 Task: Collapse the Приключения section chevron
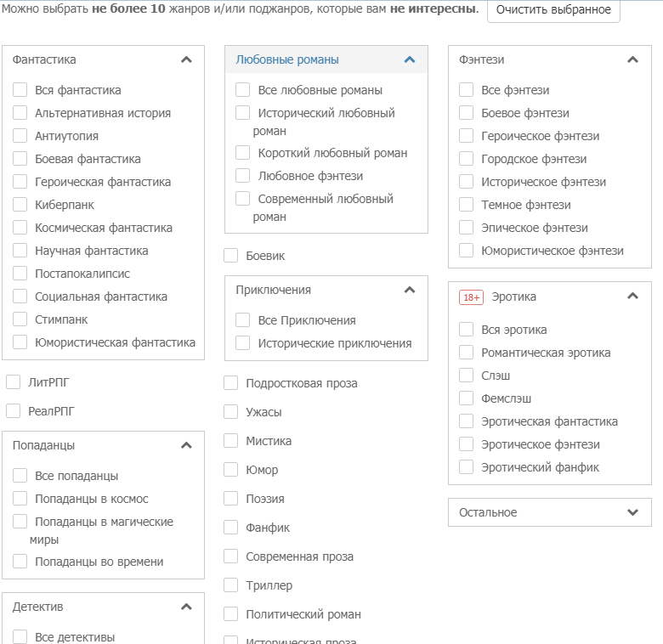pos(410,290)
